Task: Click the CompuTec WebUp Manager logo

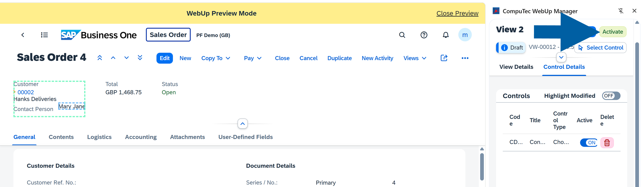Action: pos(496,11)
